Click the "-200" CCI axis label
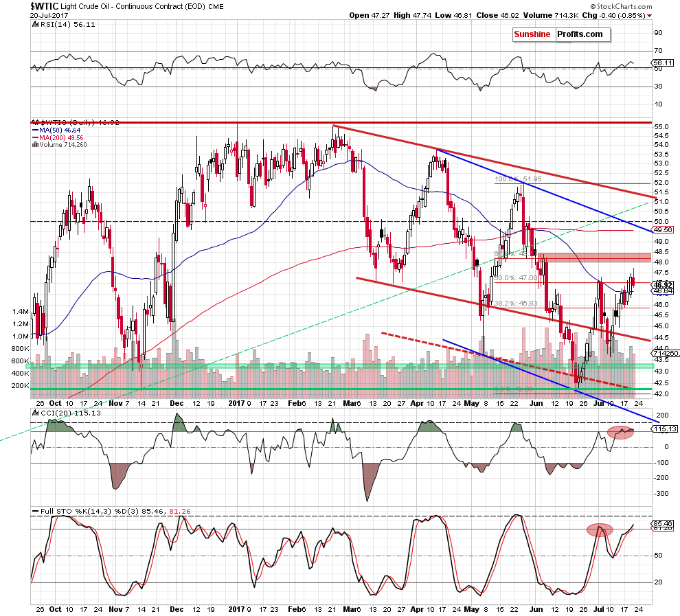The width and height of the screenshot is (680, 616). [661, 478]
